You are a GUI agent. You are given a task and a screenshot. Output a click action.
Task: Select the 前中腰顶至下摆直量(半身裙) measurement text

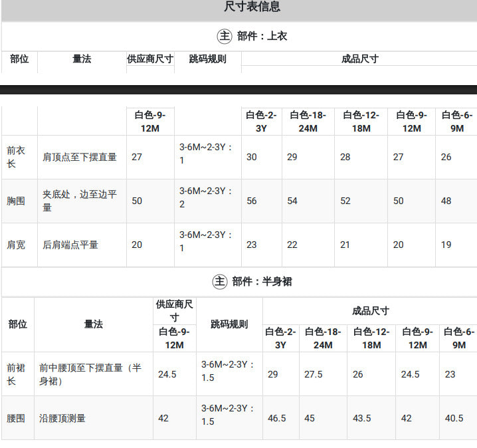click(90, 374)
